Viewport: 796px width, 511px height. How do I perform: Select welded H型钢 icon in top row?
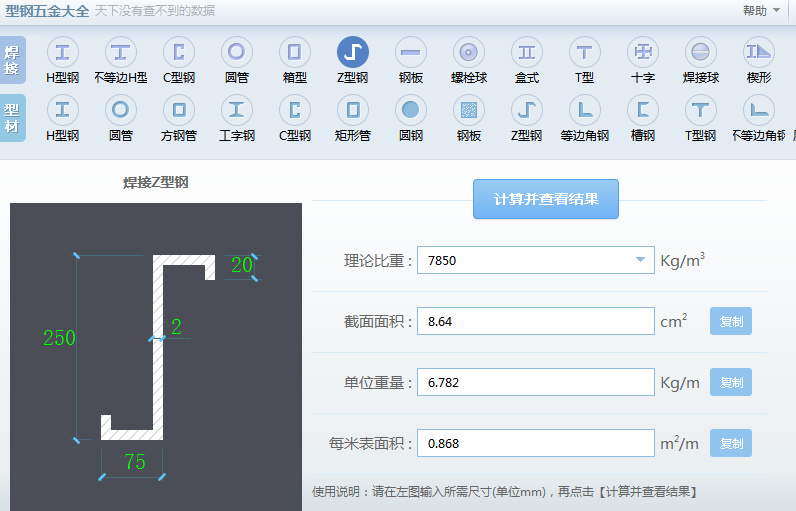click(62, 52)
